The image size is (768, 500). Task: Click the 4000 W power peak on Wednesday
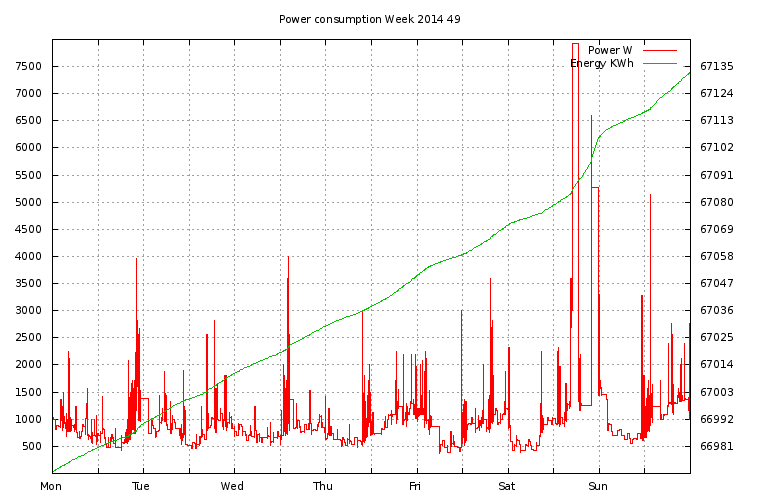click(288, 257)
